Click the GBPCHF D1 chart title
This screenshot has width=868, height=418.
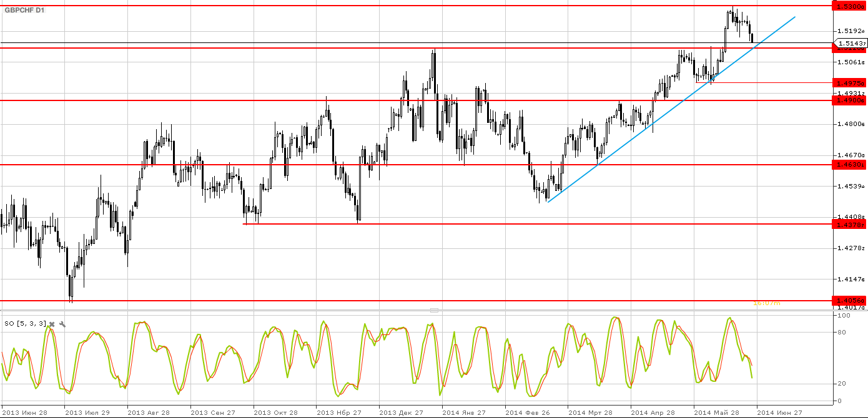point(25,10)
